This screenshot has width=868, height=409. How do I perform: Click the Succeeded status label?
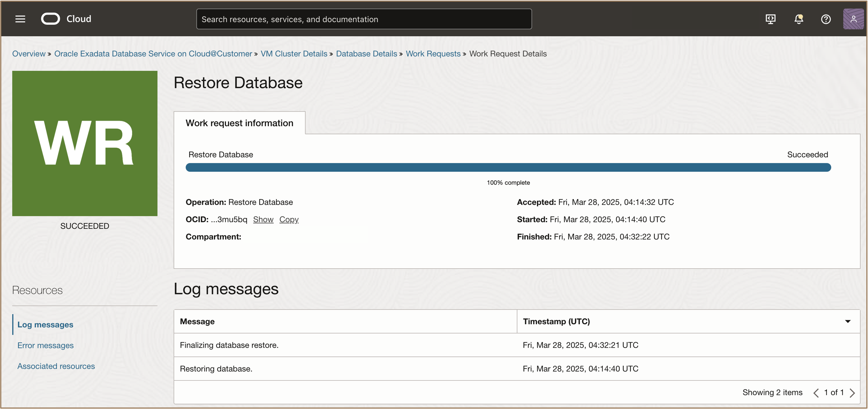tap(807, 155)
